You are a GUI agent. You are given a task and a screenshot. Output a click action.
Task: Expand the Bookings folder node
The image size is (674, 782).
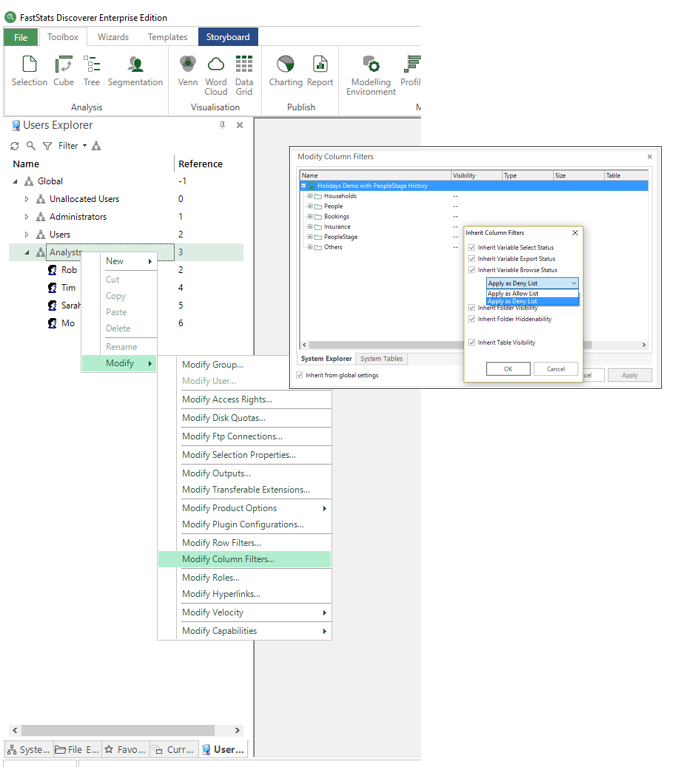pyautogui.click(x=310, y=216)
